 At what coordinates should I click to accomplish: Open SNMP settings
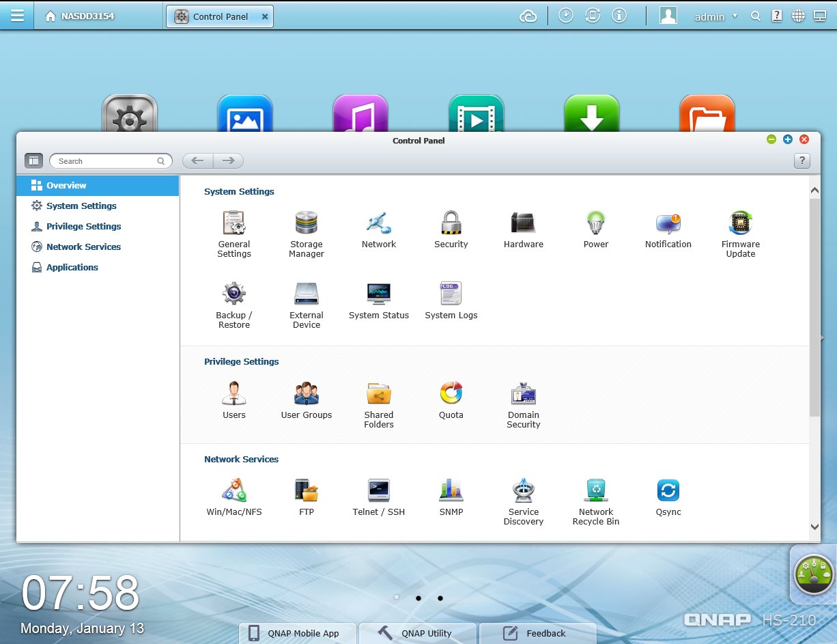451,497
